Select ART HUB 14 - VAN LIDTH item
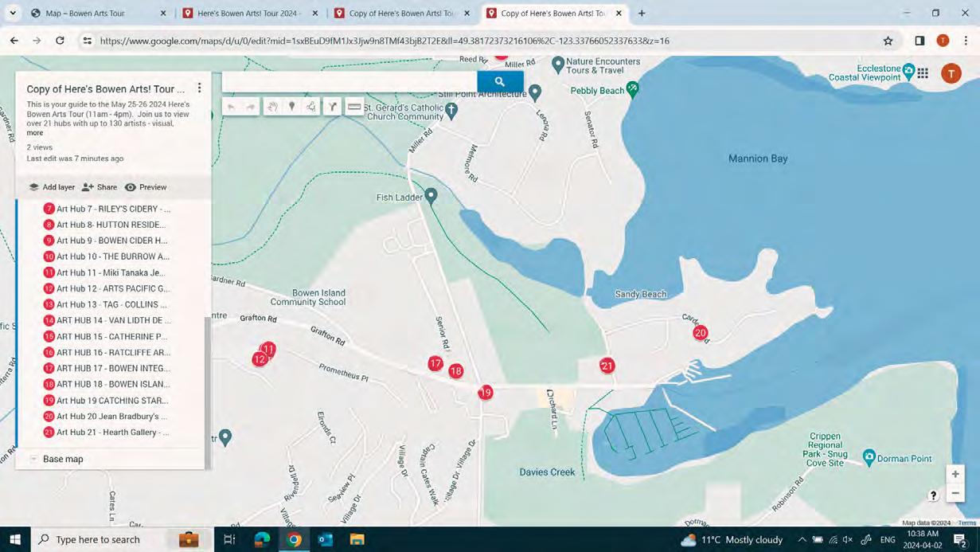This screenshot has width=980, height=552. point(107,320)
